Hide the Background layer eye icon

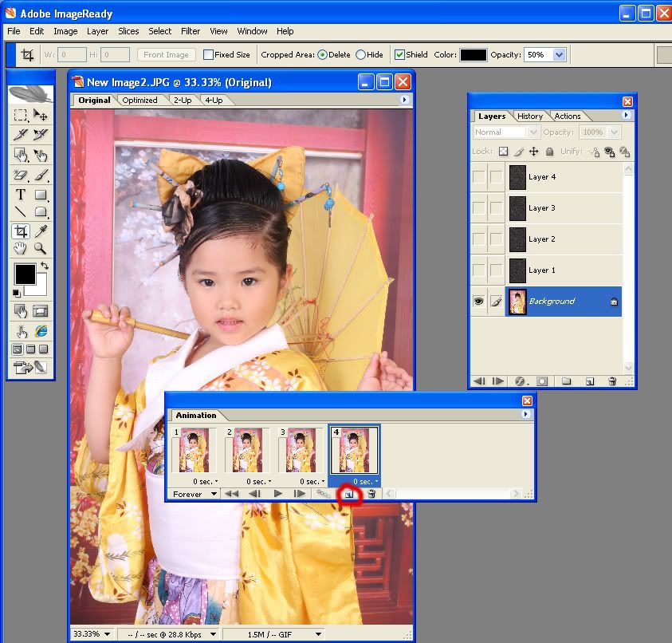point(479,302)
